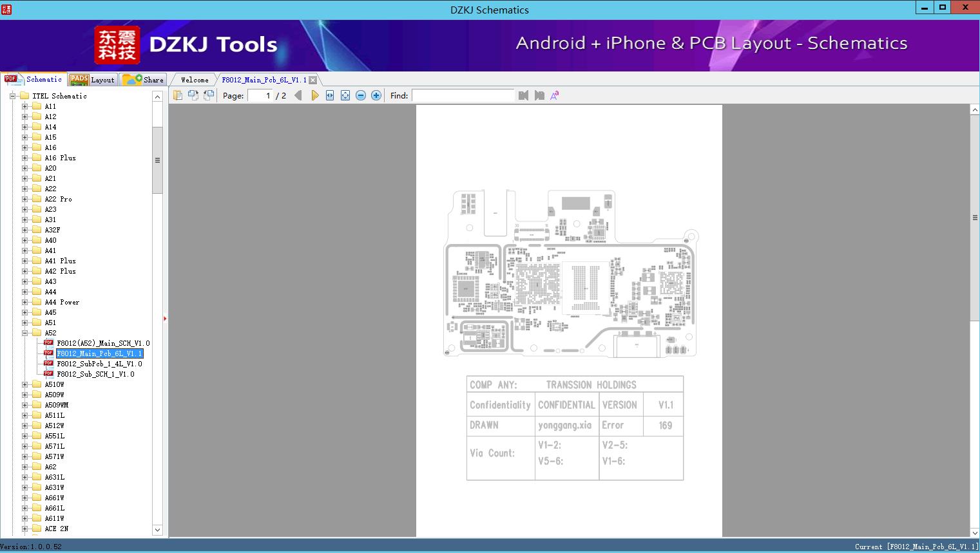Select the A14 folder
The image size is (980, 553).
[x=50, y=127]
